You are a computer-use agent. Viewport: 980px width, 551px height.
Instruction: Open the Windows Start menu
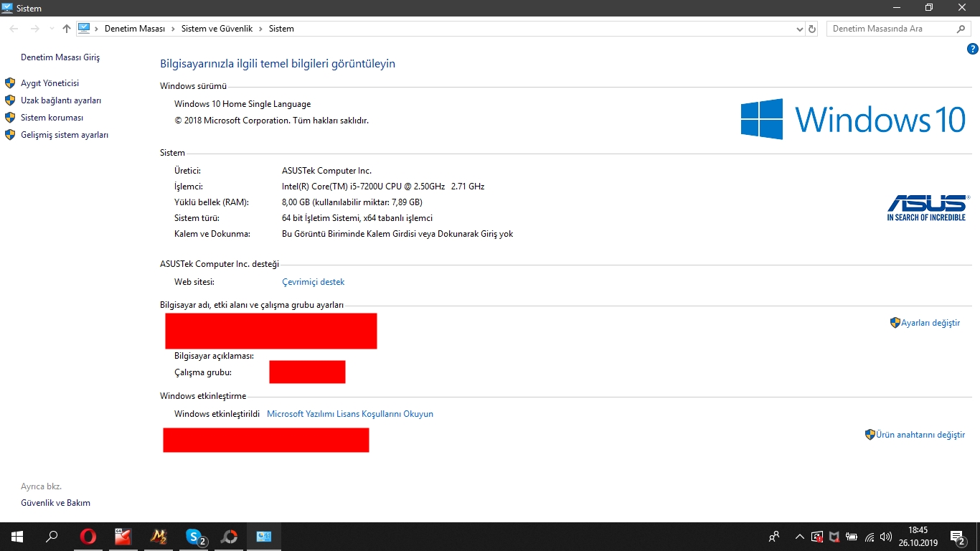point(17,537)
